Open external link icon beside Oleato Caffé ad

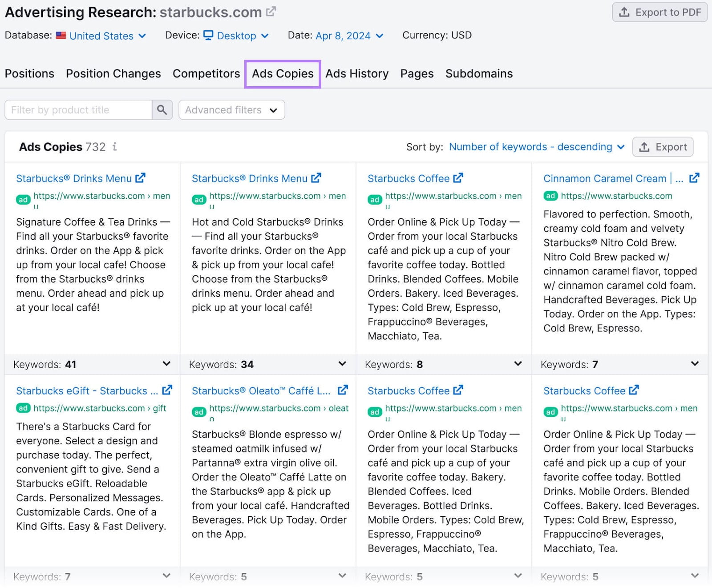[x=343, y=391]
